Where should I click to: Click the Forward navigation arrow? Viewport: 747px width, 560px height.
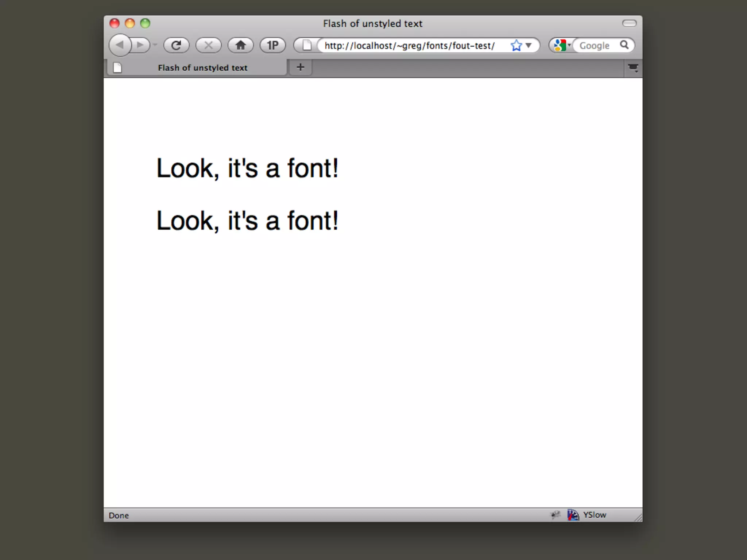(x=140, y=45)
